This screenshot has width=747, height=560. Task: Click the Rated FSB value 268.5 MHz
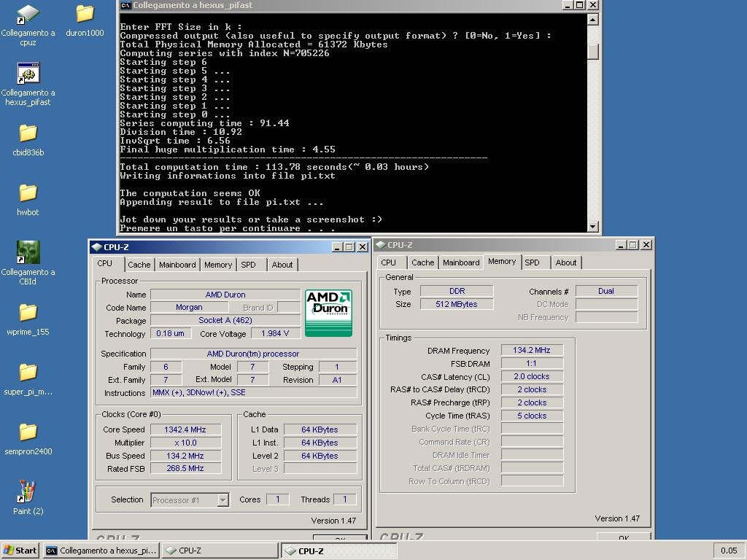point(185,469)
